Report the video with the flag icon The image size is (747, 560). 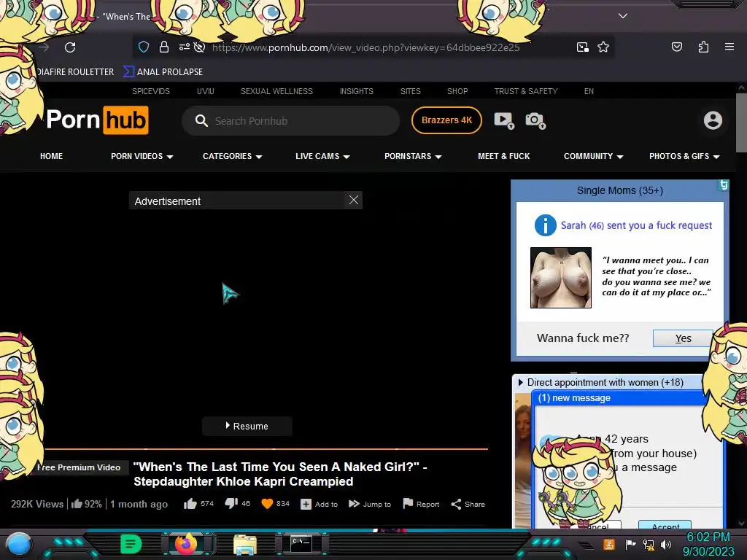(x=421, y=504)
